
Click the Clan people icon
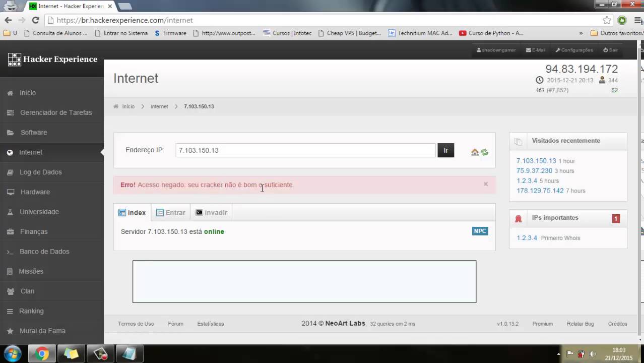10,291
